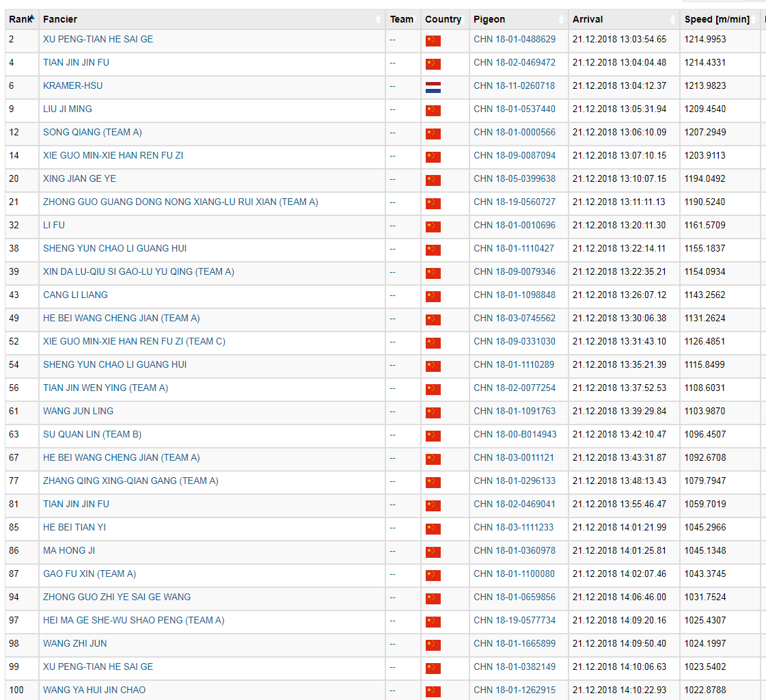The width and height of the screenshot is (766, 700).
Task: Click China flag in KRAMER-HSU's neighbor row LIU JI MING
Action: pos(433,111)
